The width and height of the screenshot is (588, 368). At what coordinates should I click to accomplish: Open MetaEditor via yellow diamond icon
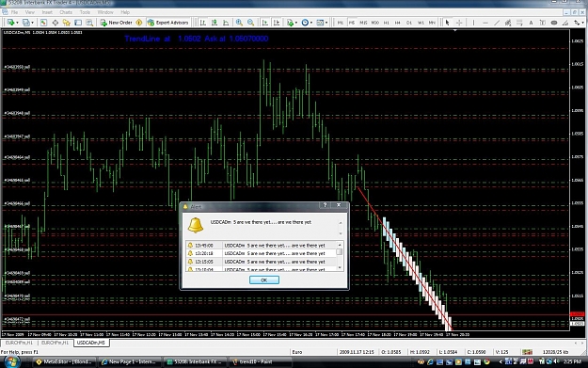139,23
